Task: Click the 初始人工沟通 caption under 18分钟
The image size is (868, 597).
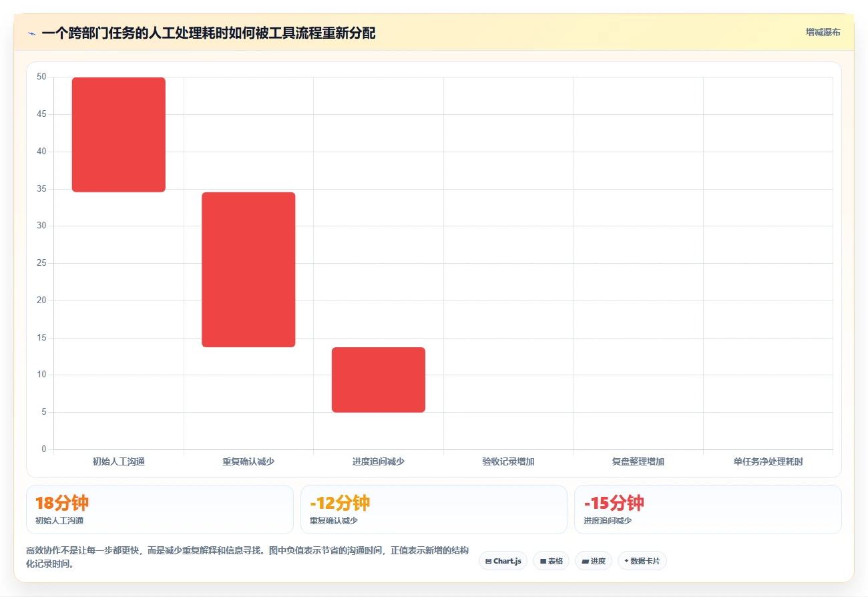Action: (59, 521)
